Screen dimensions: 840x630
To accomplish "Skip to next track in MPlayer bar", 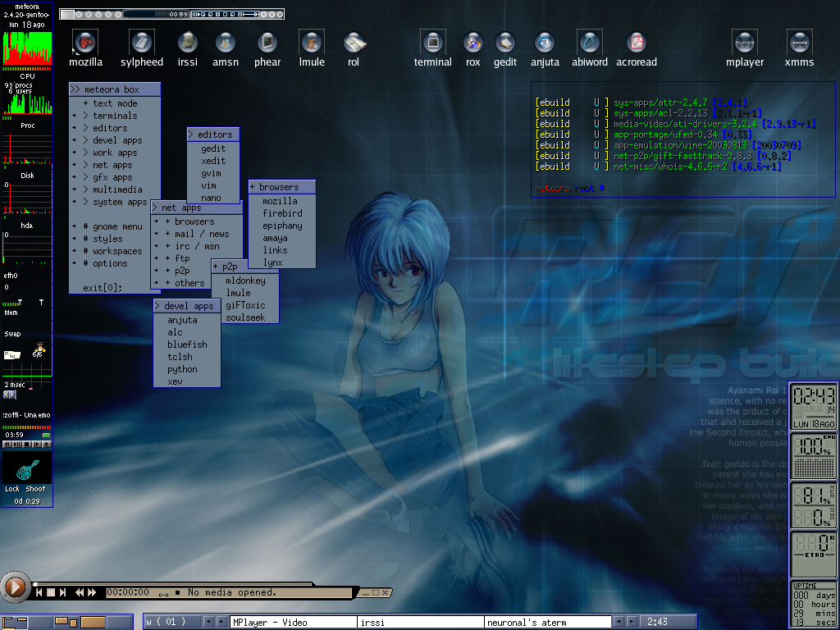I will pyautogui.click(x=62, y=592).
